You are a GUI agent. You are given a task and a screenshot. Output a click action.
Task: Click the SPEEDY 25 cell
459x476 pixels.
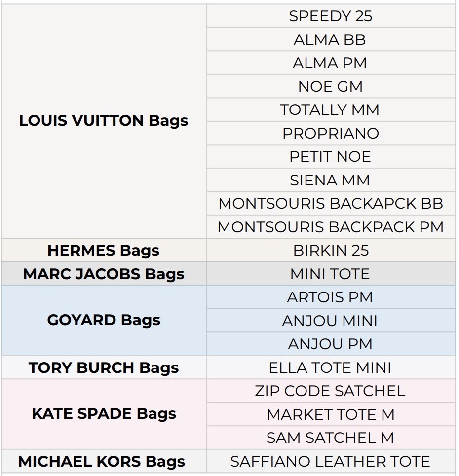(x=330, y=16)
